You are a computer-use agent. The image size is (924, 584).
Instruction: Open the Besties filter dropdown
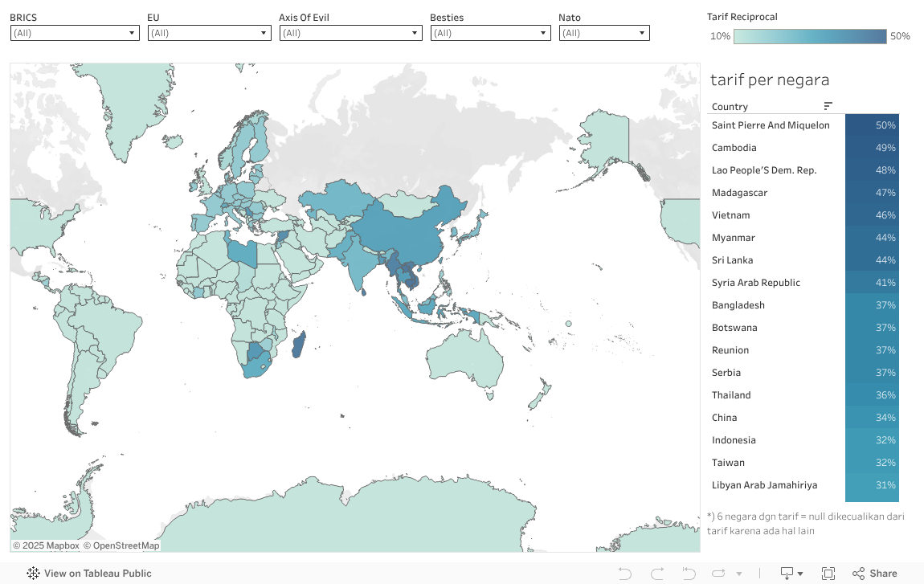[490, 33]
